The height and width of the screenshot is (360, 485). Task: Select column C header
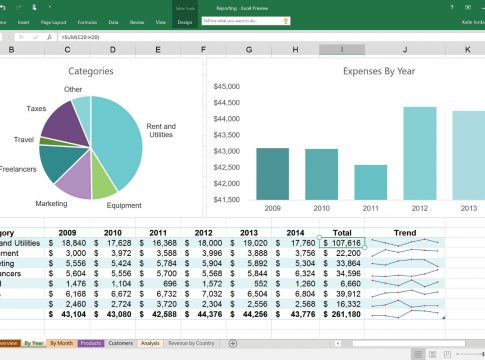tap(67, 50)
